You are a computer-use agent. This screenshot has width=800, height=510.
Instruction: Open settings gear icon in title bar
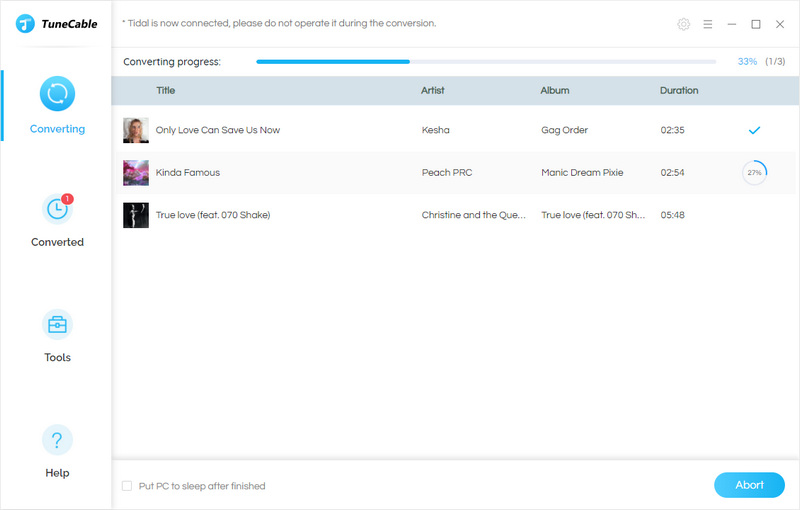click(x=684, y=24)
